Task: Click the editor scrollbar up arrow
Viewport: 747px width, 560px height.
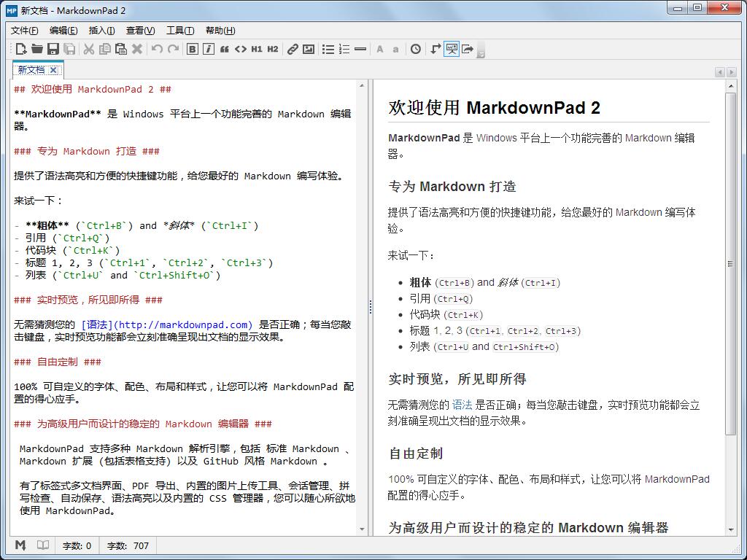Action: point(362,85)
